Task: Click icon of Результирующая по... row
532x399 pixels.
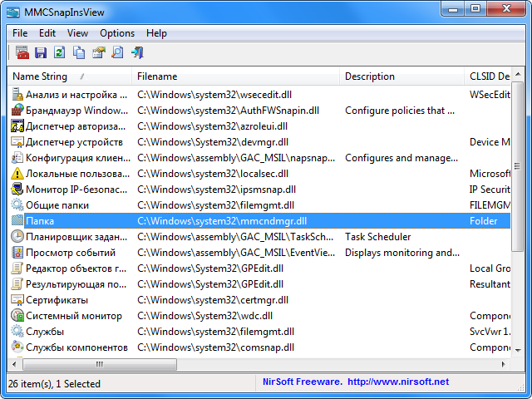Action: (17, 283)
